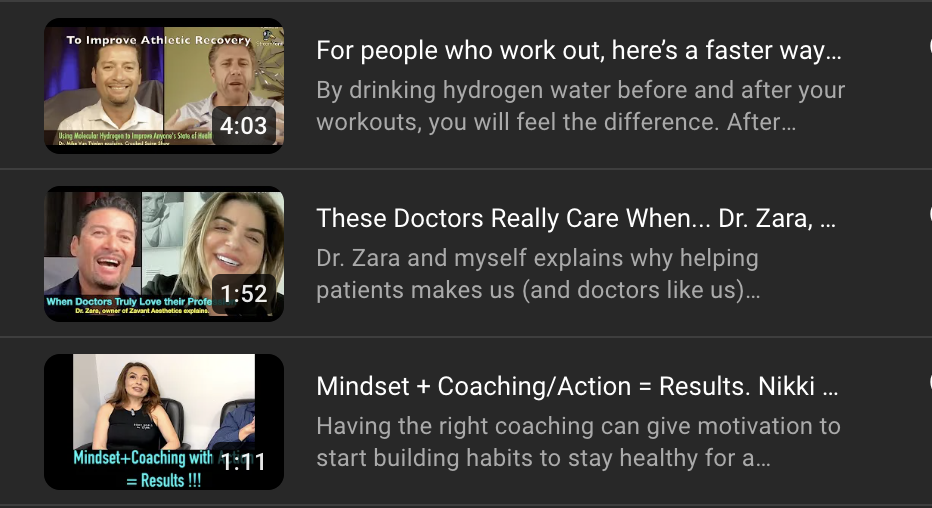932x508 pixels.
Task: Click the "= Results !!!" caption text
Action: pyautogui.click(x=163, y=480)
